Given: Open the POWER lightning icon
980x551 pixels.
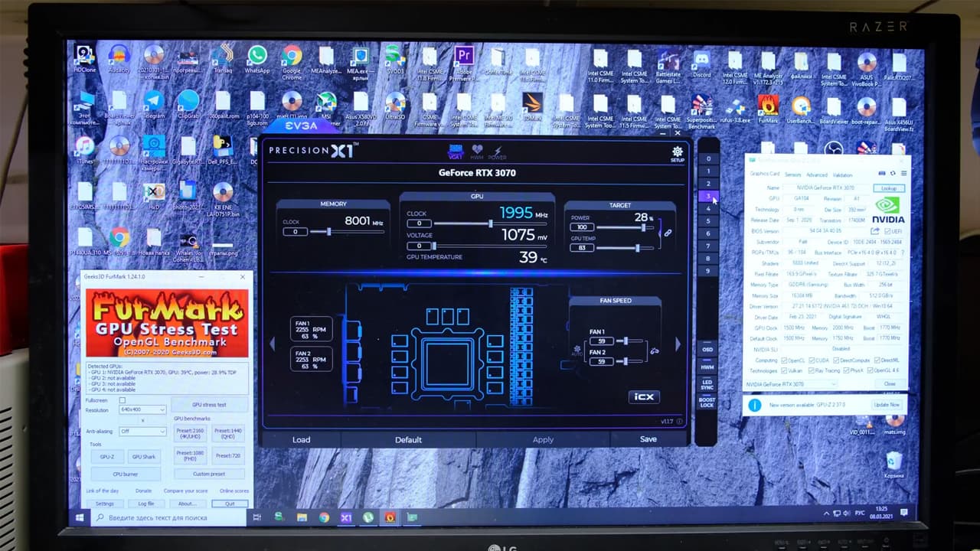Looking at the screenshot, I should [x=498, y=152].
